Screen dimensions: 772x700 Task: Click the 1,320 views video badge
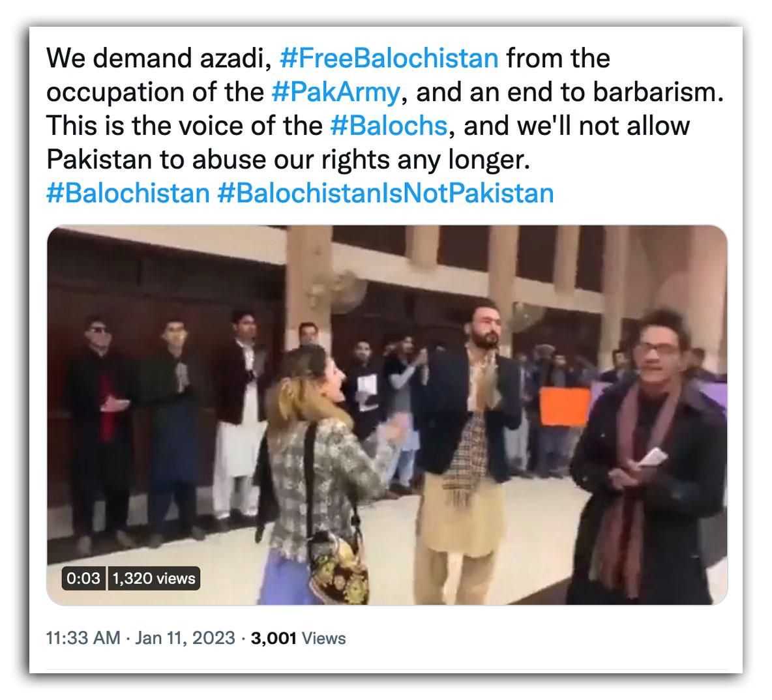pos(154,578)
